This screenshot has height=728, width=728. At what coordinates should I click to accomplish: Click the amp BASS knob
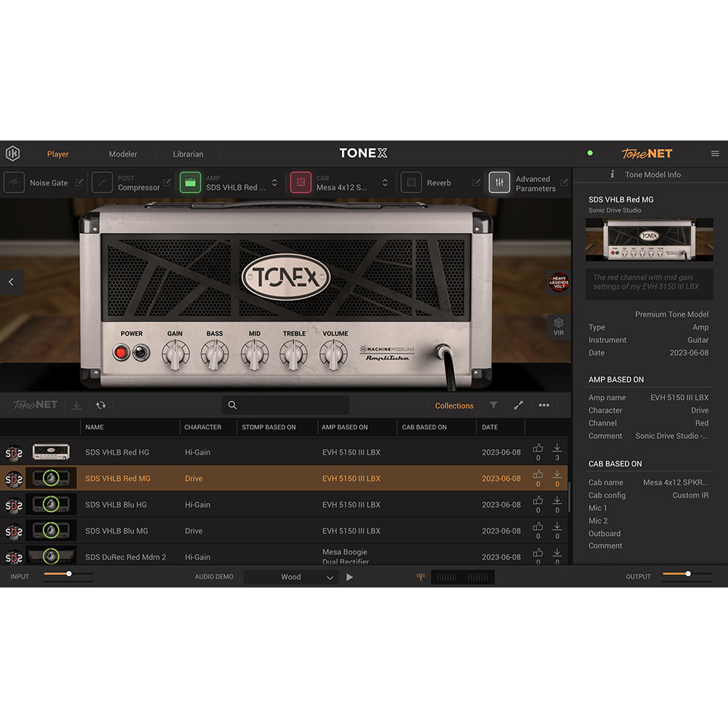(215, 354)
